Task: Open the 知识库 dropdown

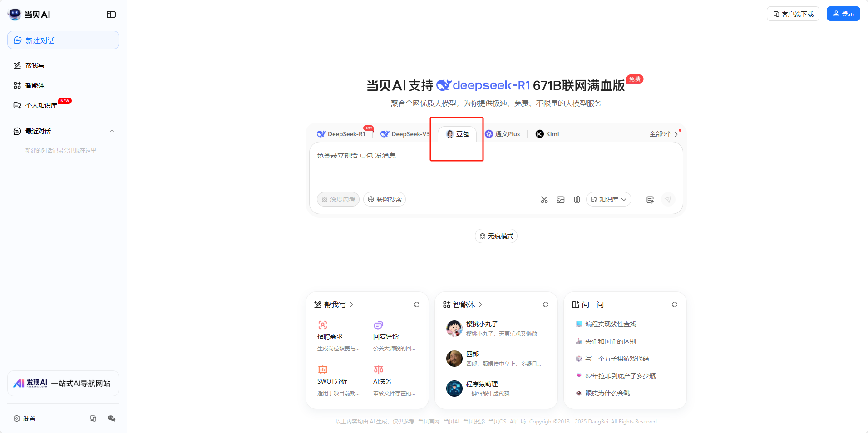Action: click(x=609, y=199)
